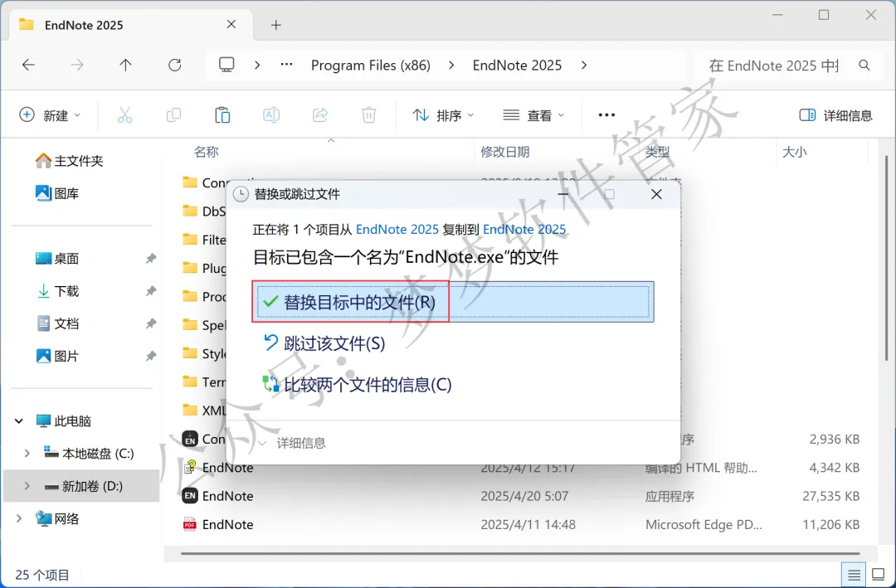Click Program Files (x86) breadcrumb
The width and height of the screenshot is (896, 588).
coord(370,66)
